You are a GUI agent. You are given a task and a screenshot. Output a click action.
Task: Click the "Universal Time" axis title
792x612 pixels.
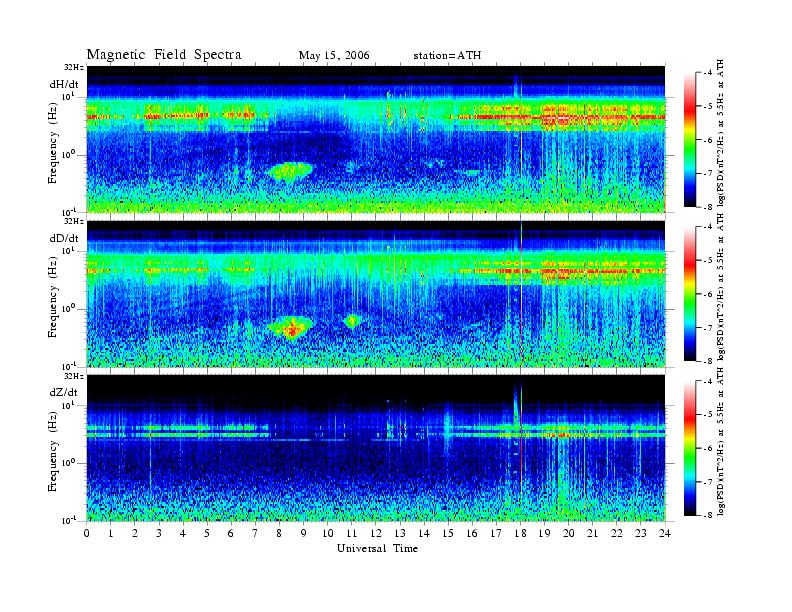377,548
